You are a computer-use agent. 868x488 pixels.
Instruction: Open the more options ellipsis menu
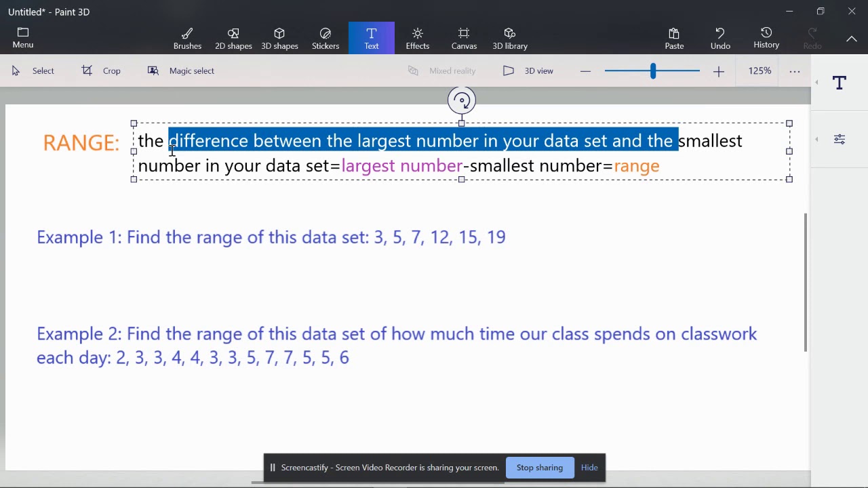pos(795,71)
